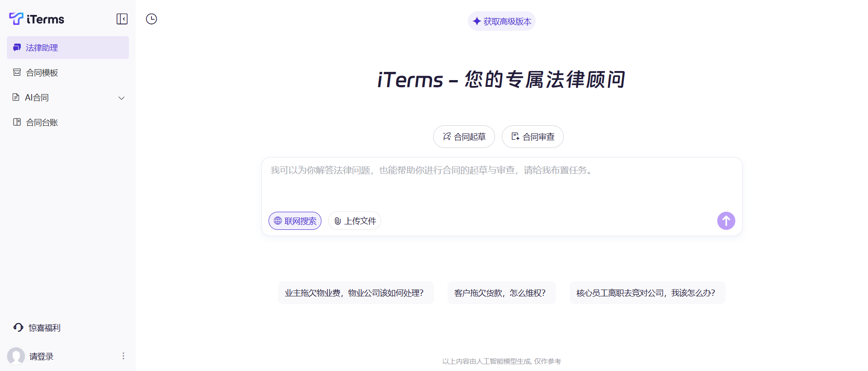
Task: Open chat history via the clock icon
Action: 151,19
